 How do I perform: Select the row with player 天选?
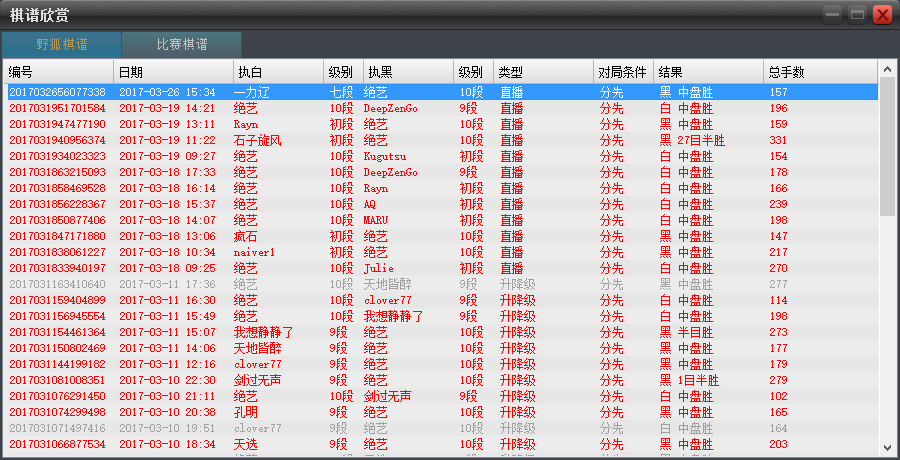tap(443, 444)
